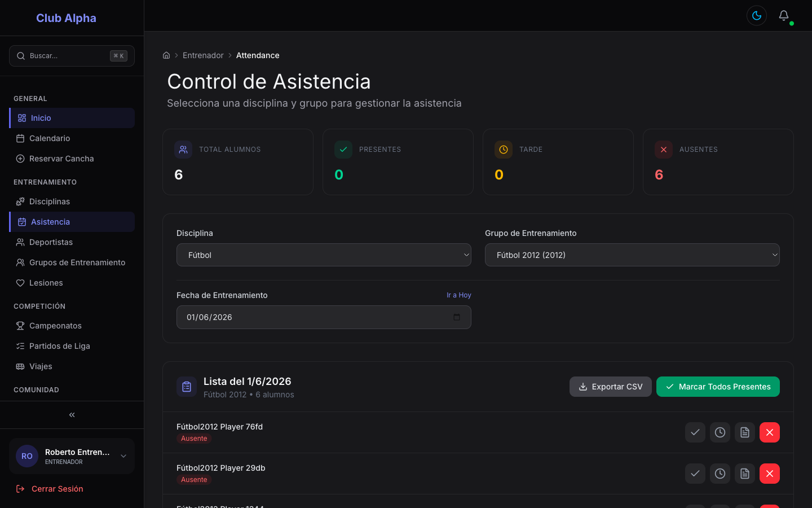
Task: Open Viajes page
Action: point(72,366)
